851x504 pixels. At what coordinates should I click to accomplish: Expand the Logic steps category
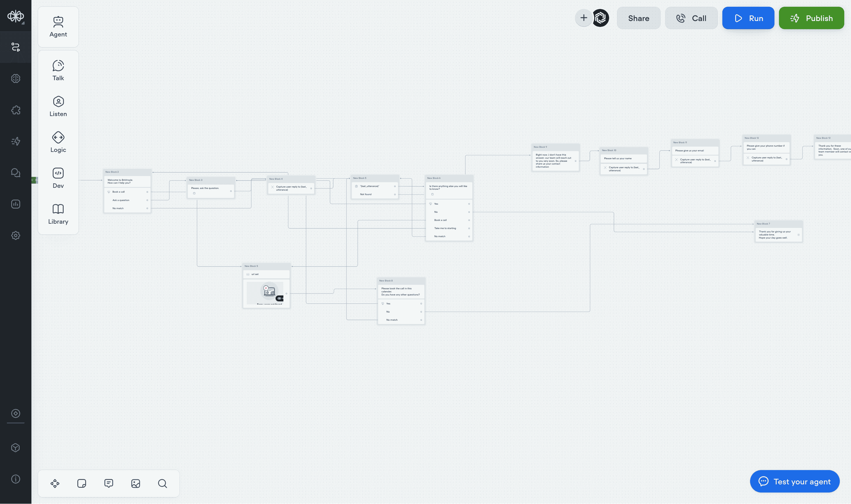[58, 142]
